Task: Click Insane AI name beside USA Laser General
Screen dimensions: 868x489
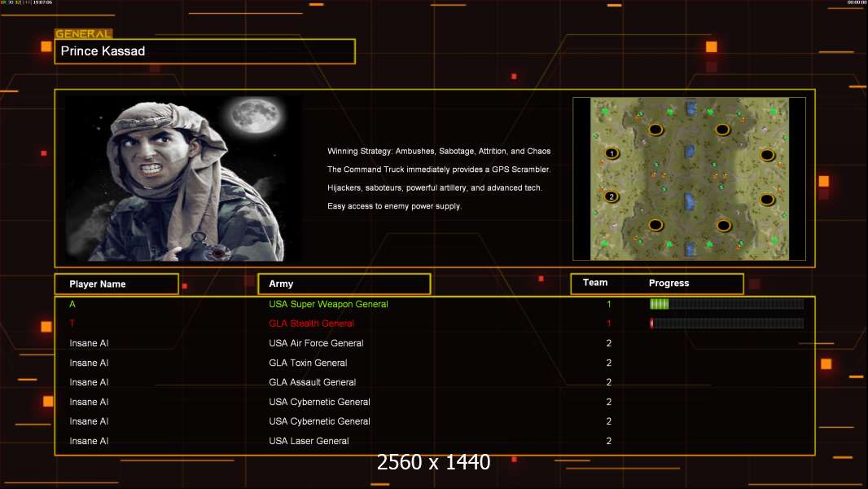Action: coord(89,441)
